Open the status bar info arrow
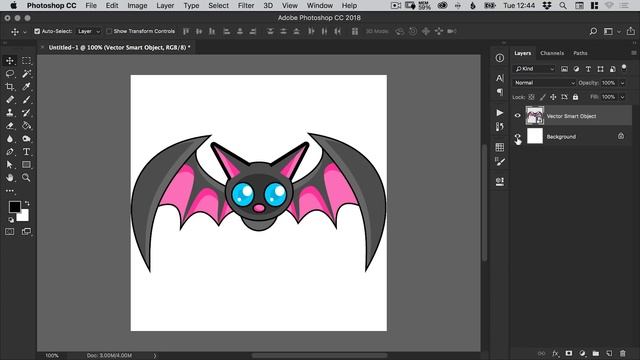Image resolution: width=640 pixels, height=360 pixels. click(x=155, y=356)
